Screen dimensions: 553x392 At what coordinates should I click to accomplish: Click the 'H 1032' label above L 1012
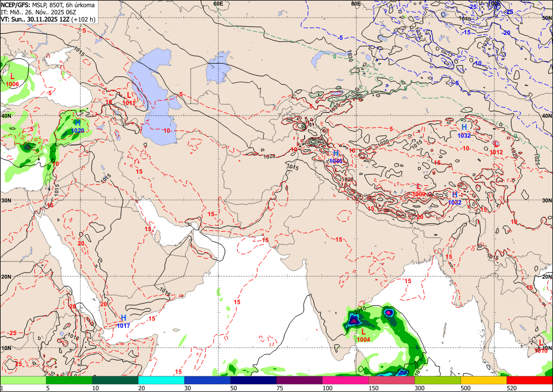464,131
